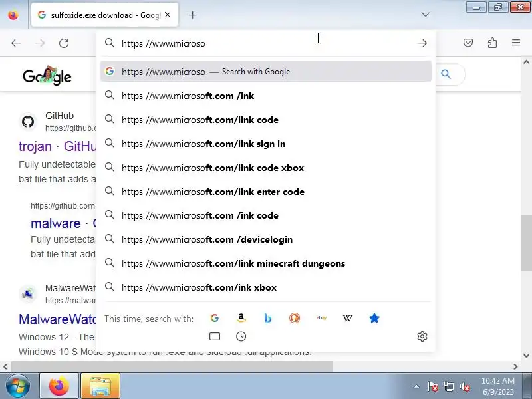Click the Firefox taskbar button

(x=59, y=386)
